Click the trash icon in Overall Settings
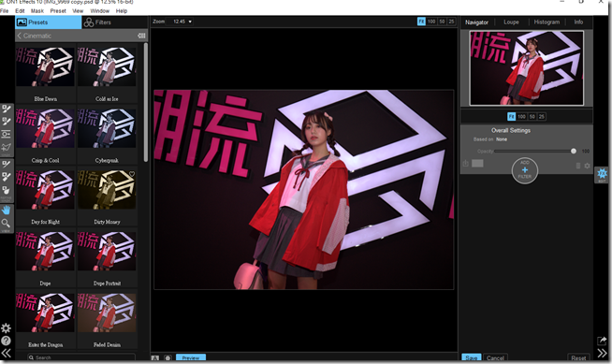 (x=578, y=166)
